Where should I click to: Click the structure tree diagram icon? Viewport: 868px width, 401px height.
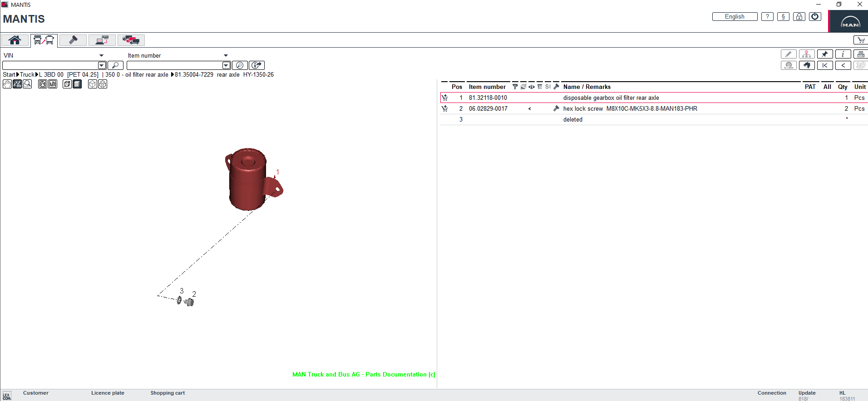807,54
